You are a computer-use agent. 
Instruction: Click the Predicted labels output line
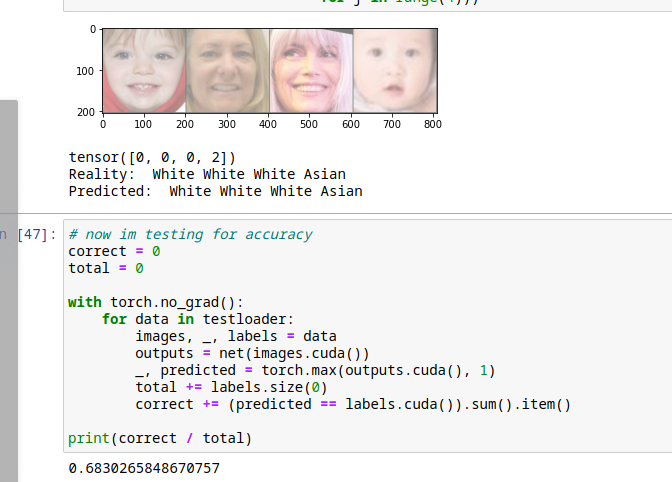215,191
